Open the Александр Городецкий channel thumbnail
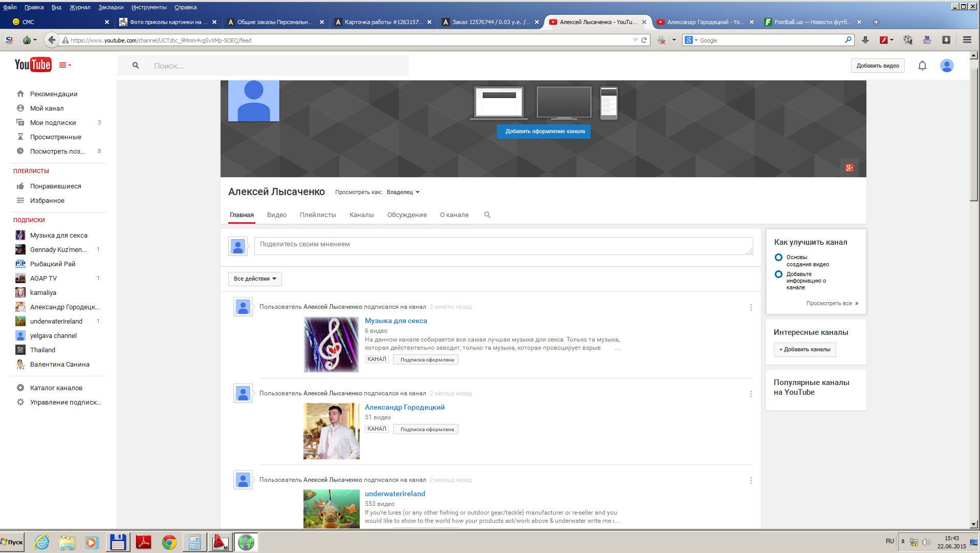 [332, 431]
